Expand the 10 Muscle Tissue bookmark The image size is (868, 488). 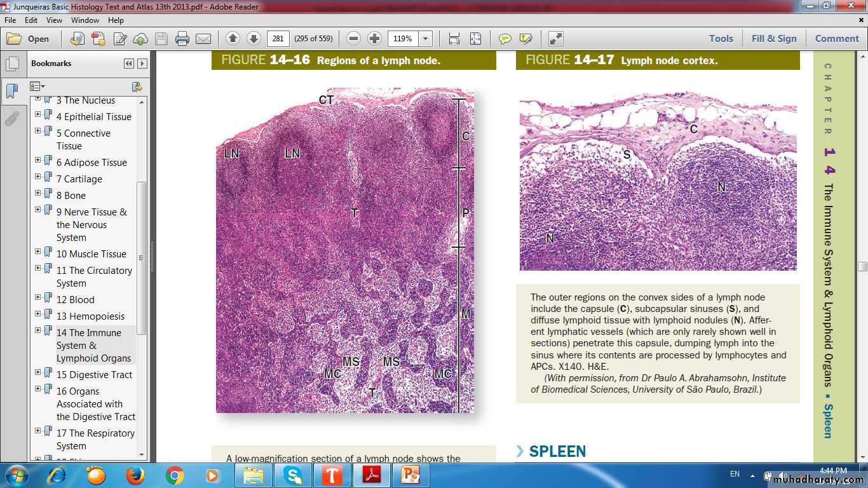click(37, 252)
